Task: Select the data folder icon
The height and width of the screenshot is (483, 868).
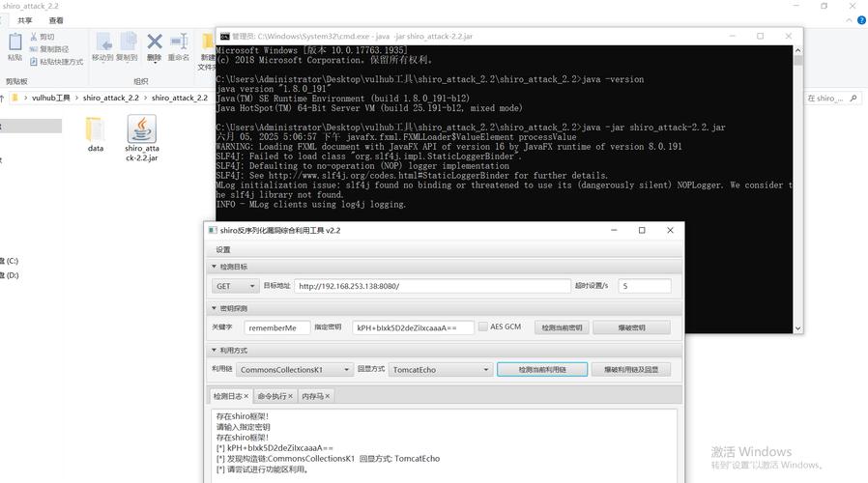Action: (95, 128)
